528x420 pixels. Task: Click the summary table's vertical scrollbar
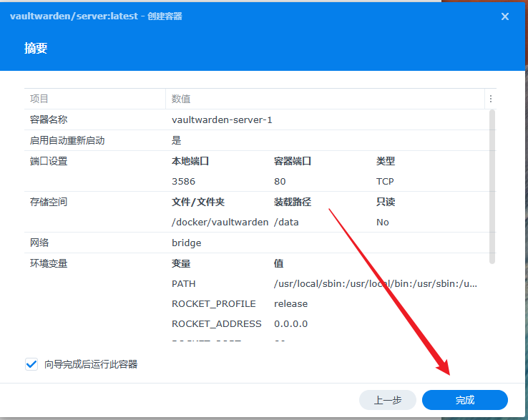coord(492,186)
